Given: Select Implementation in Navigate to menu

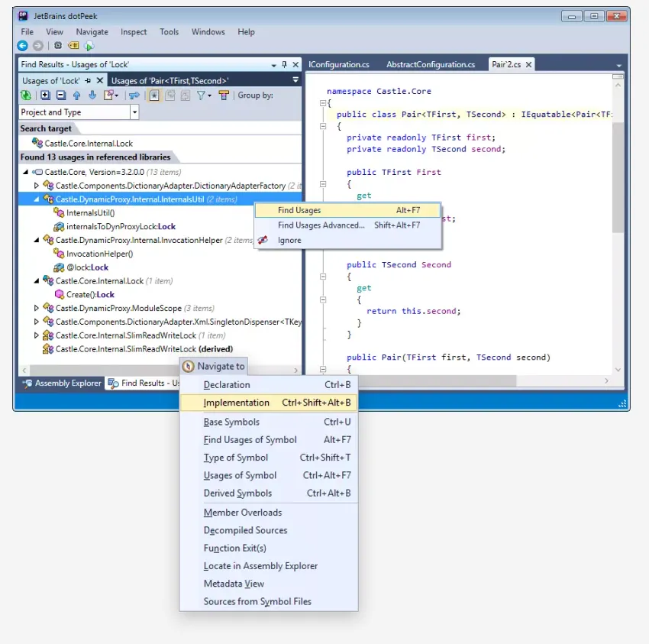Looking at the screenshot, I should pyautogui.click(x=269, y=403).
